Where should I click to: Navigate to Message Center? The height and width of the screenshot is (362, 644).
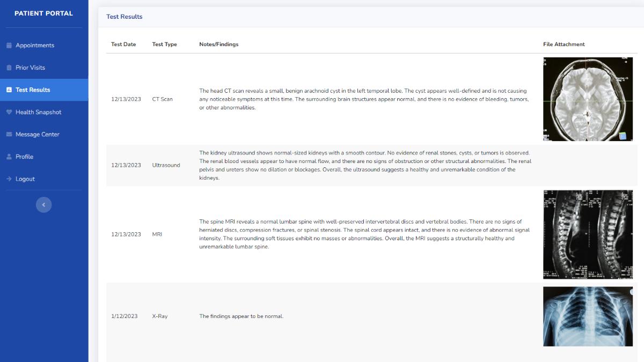[x=37, y=134]
